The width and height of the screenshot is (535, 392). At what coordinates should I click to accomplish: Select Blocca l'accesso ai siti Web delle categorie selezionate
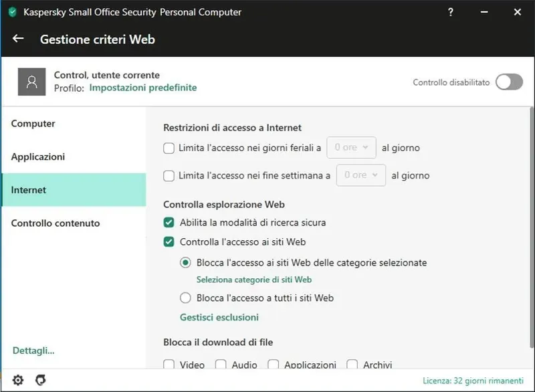pyautogui.click(x=185, y=263)
